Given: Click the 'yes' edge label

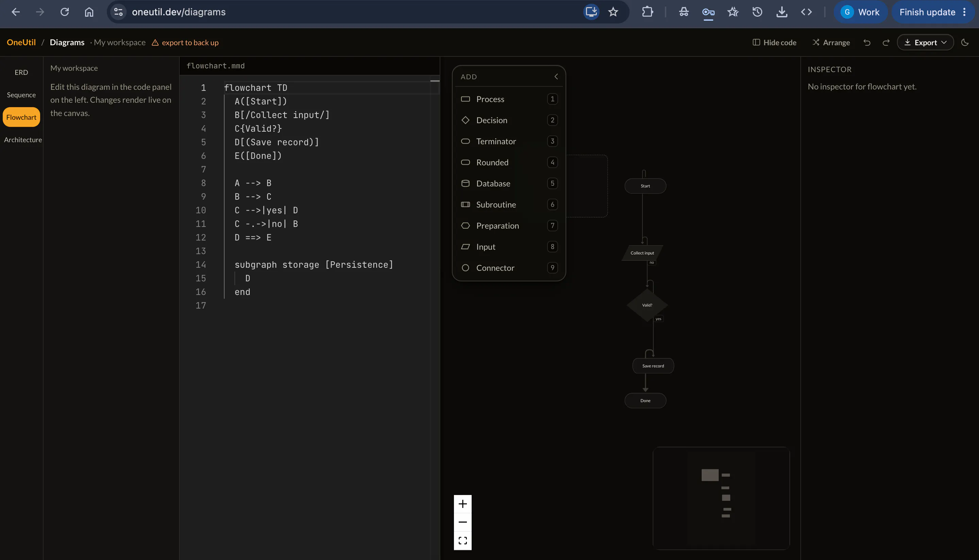Looking at the screenshot, I should (x=658, y=318).
